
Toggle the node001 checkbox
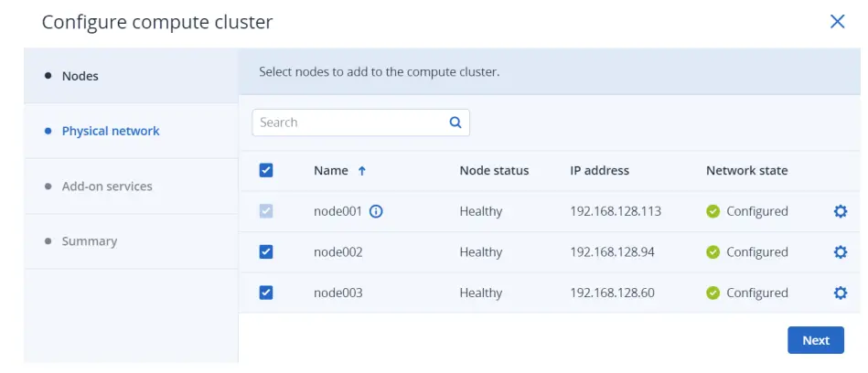pyautogui.click(x=266, y=211)
